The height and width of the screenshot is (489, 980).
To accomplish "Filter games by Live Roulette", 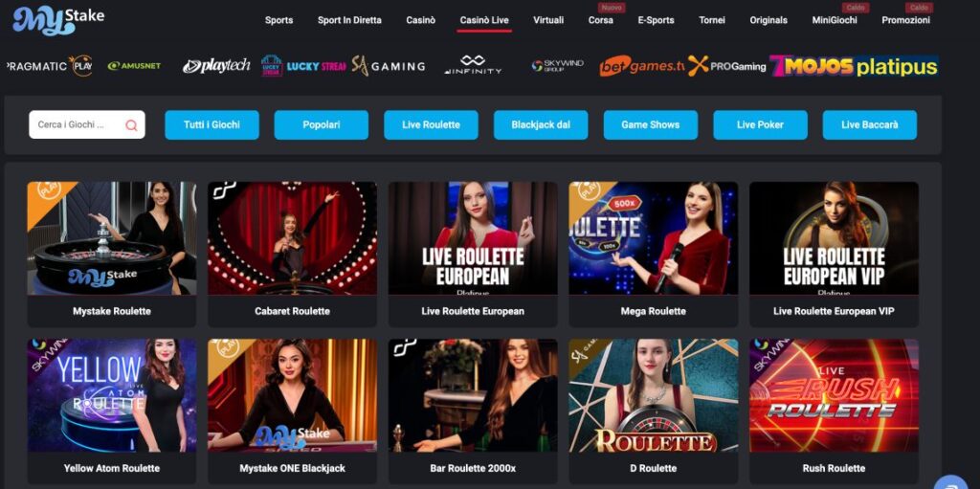I will (x=432, y=125).
